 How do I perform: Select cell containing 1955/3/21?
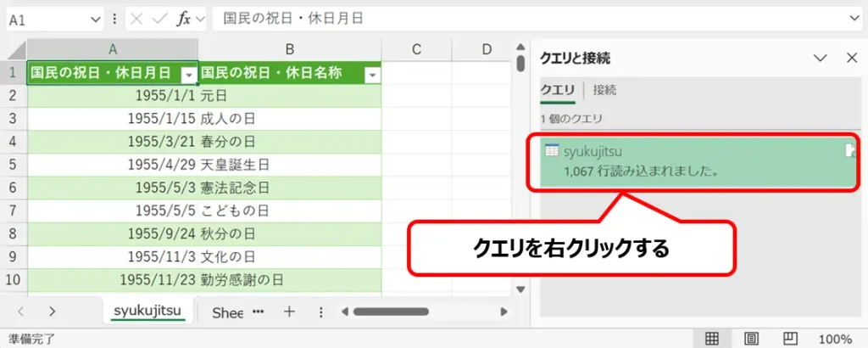pos(113,142)
